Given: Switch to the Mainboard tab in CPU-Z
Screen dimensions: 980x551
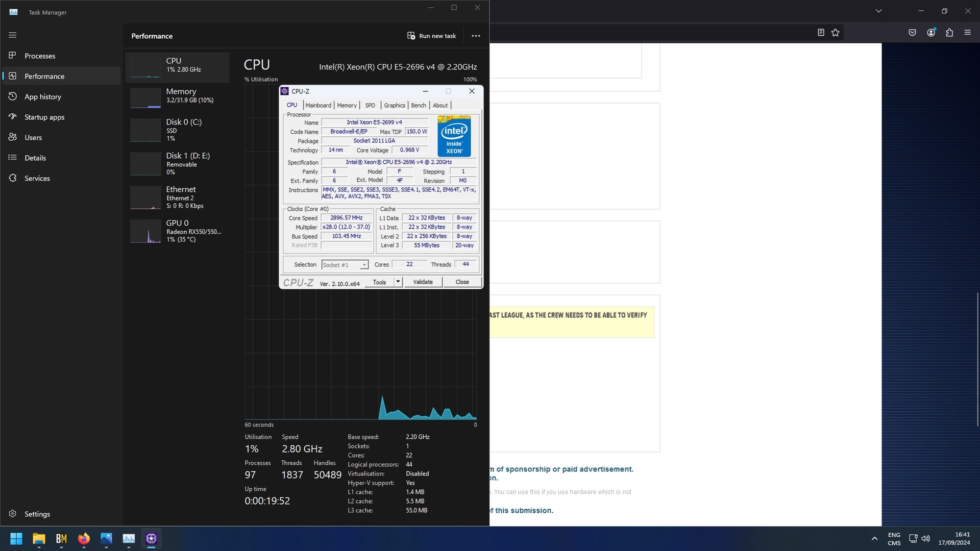Looking at the screenshot, I should coord(318,105).
